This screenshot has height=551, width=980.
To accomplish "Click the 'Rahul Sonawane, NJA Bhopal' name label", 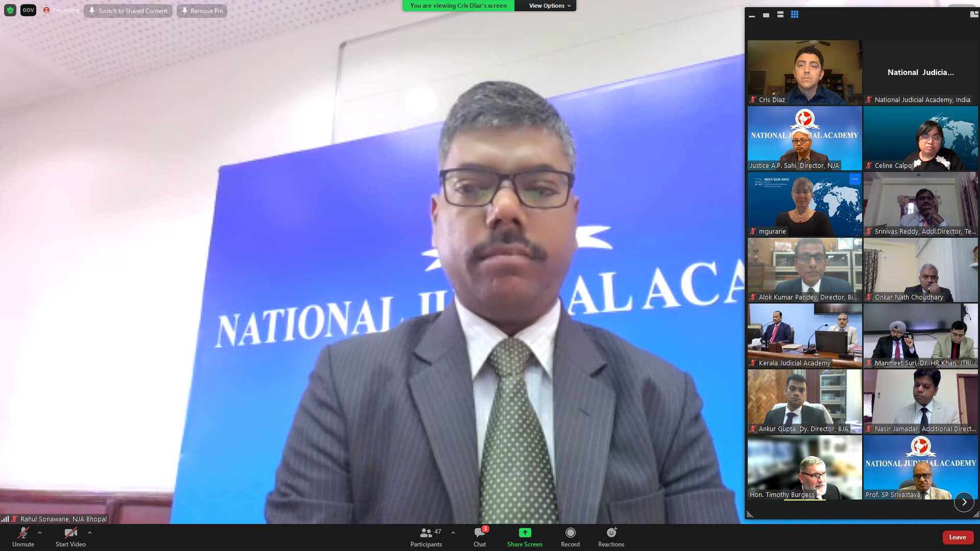I will [63, 519].
